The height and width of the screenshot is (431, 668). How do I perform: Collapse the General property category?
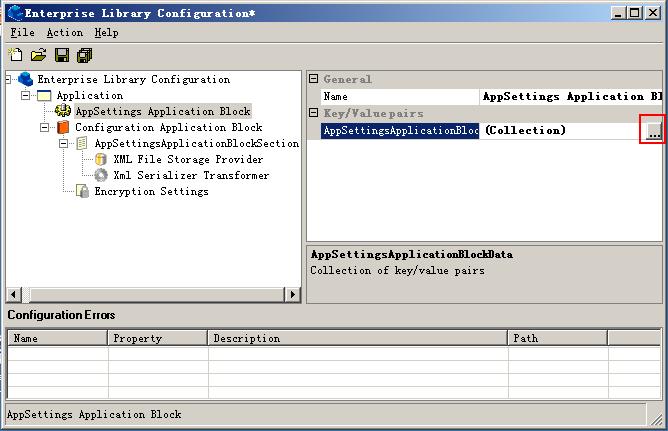coord(313,79)
